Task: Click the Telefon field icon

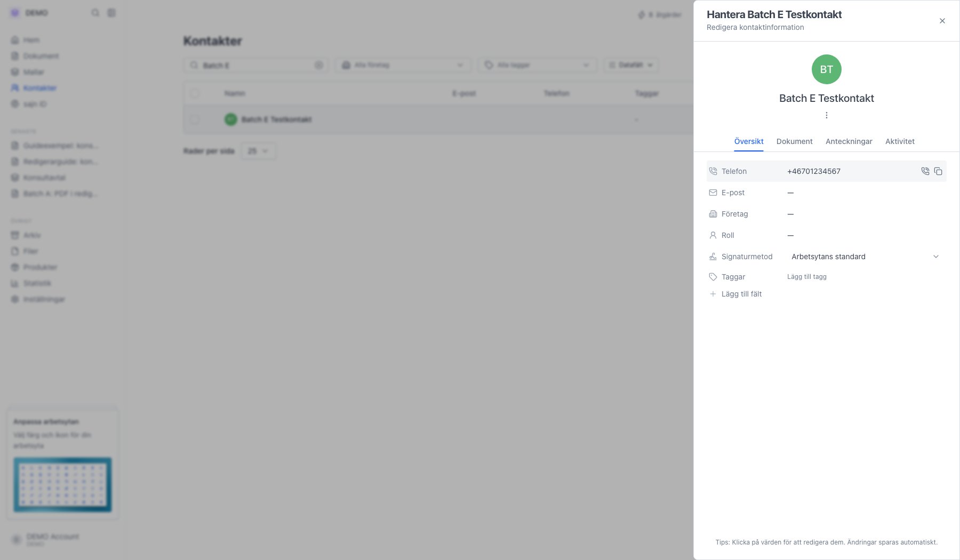Action: pyautogui.click(x=713, y=171)
